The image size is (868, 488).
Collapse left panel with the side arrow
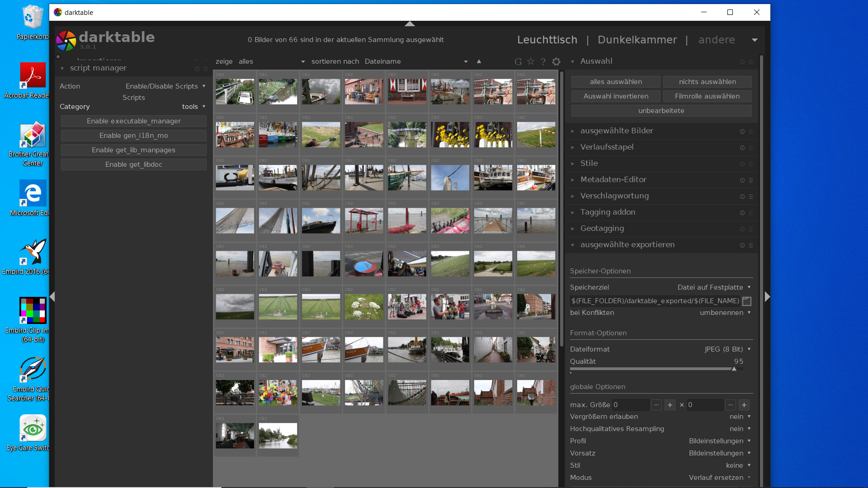tap(52, 297)
